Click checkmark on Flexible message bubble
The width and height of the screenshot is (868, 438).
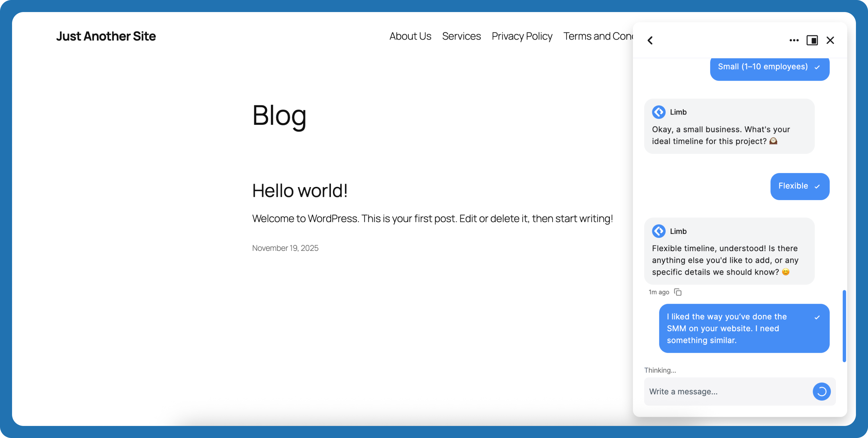[817, 187]
